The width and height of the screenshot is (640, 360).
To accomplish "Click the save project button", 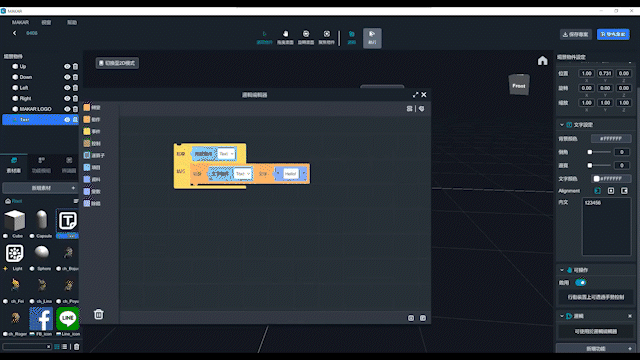I will click(x=576, y=34).
